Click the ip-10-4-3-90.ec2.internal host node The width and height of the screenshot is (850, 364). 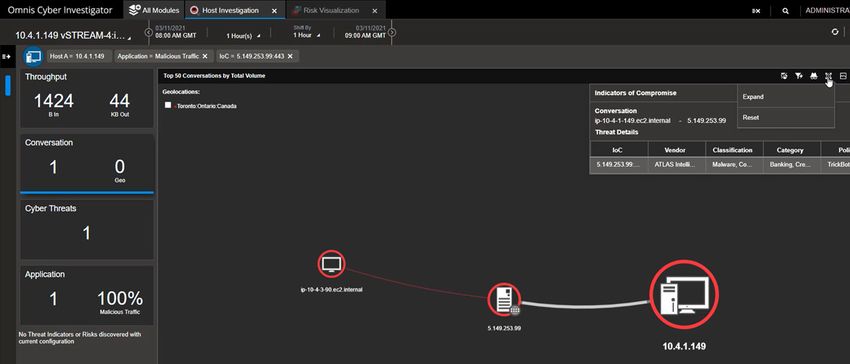[331, 264]
